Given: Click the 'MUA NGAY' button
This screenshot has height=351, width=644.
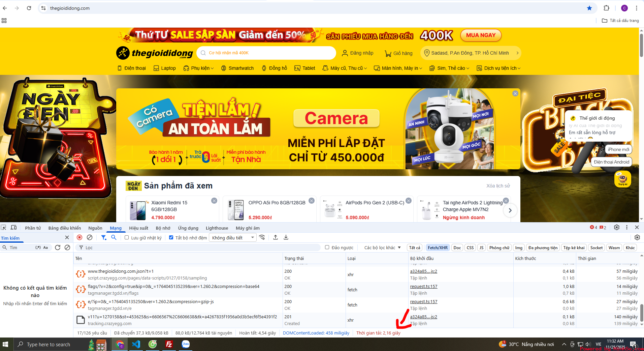Looking at the screenshot, I should (481, 35).
